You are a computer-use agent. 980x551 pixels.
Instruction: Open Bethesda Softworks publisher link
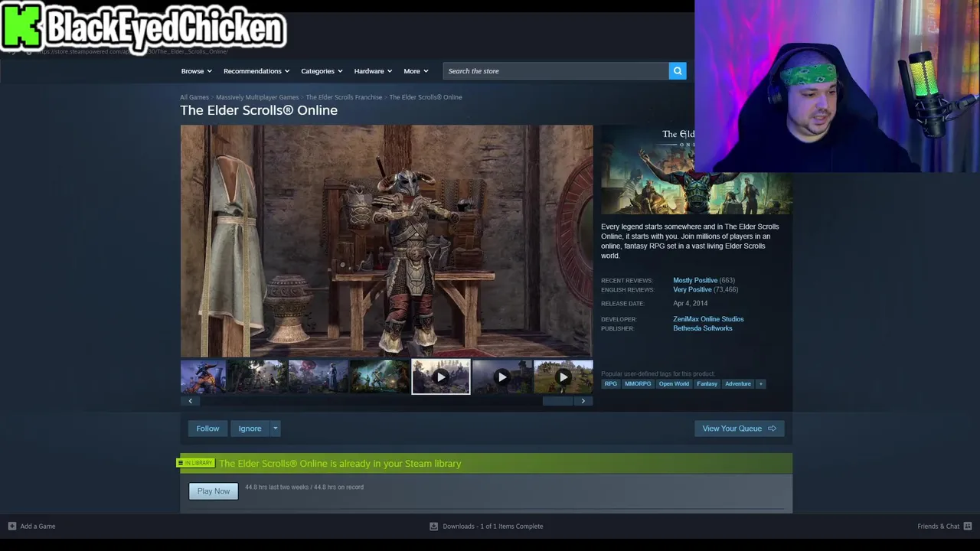click(703, 328)
